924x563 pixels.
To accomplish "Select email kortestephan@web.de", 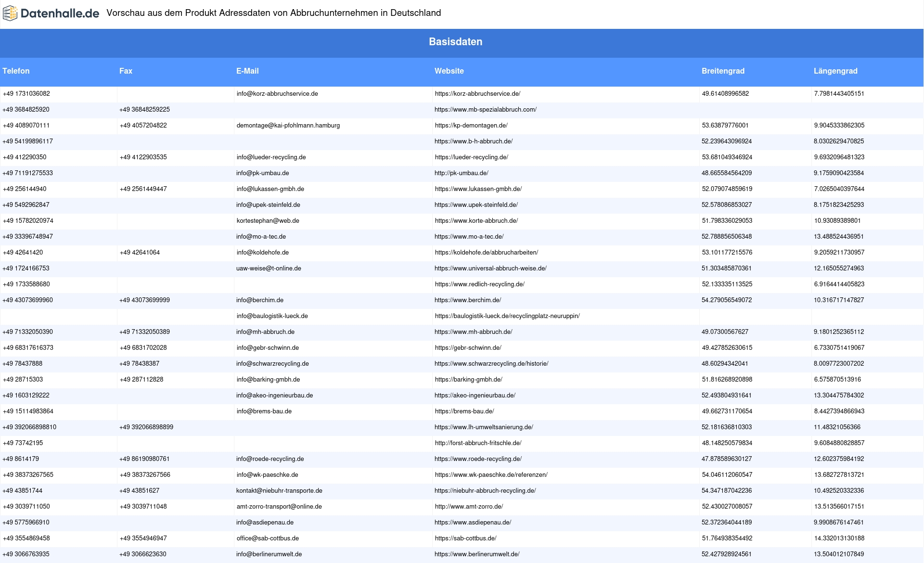I will click(x=268, y=221).
